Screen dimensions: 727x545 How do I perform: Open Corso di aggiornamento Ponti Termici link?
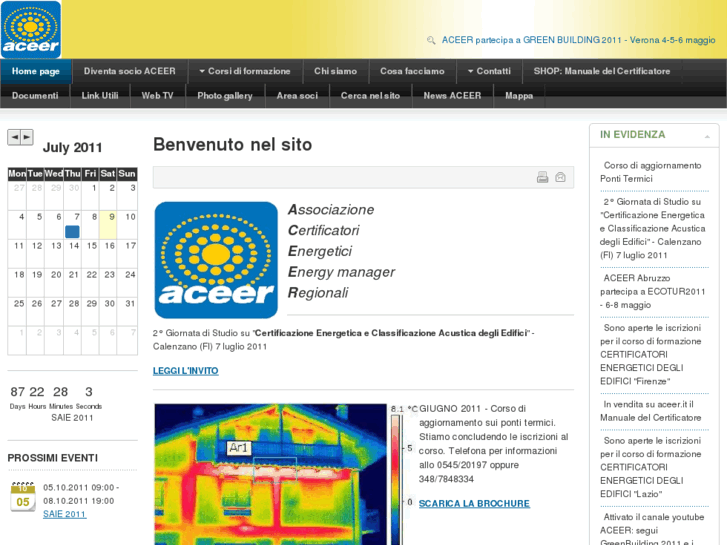coord(650,172)
